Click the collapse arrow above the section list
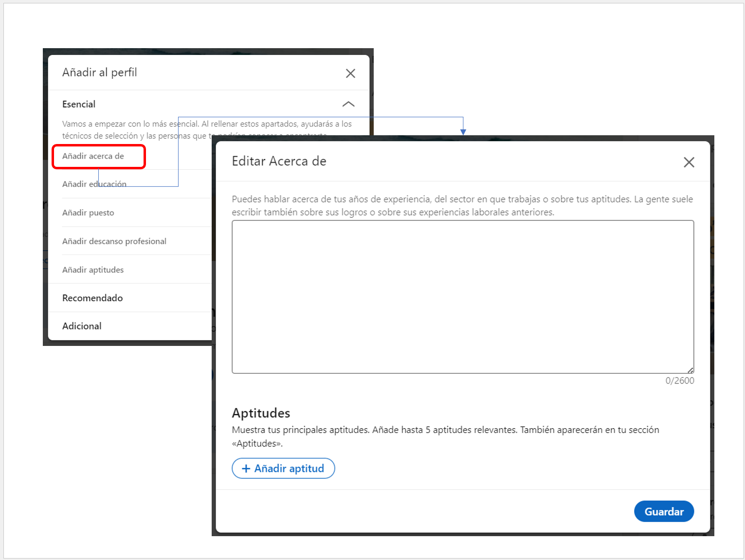Image resolution: width=745 pixels, height=560 pixels. [348, 104]
